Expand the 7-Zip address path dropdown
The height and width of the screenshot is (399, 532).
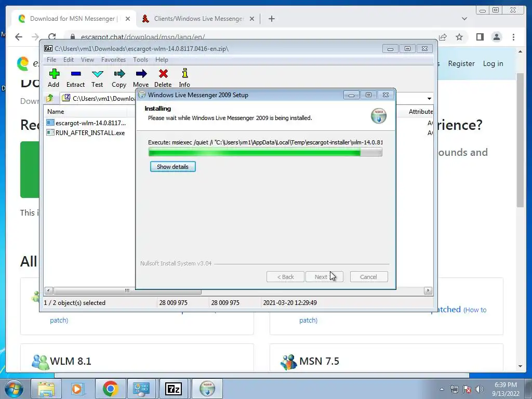point(429,98)
